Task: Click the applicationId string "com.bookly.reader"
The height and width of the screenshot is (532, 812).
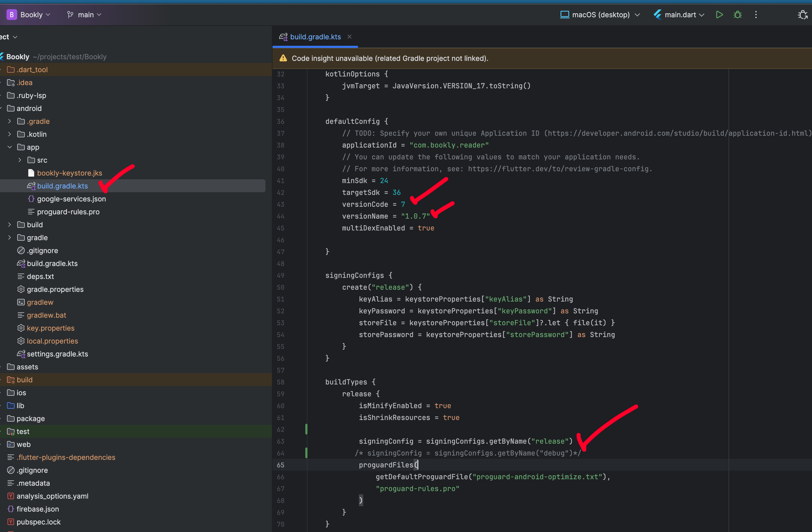Action: click(x=449, y=145)
